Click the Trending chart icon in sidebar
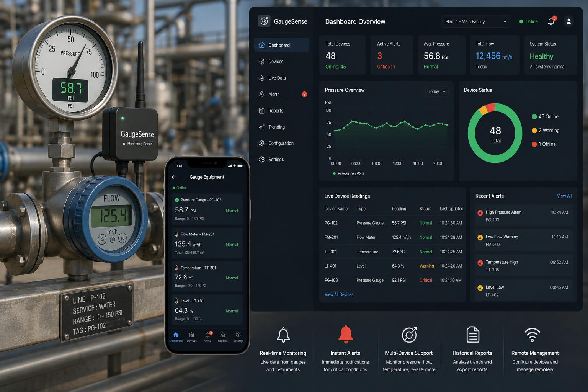 tap(262, 127)
